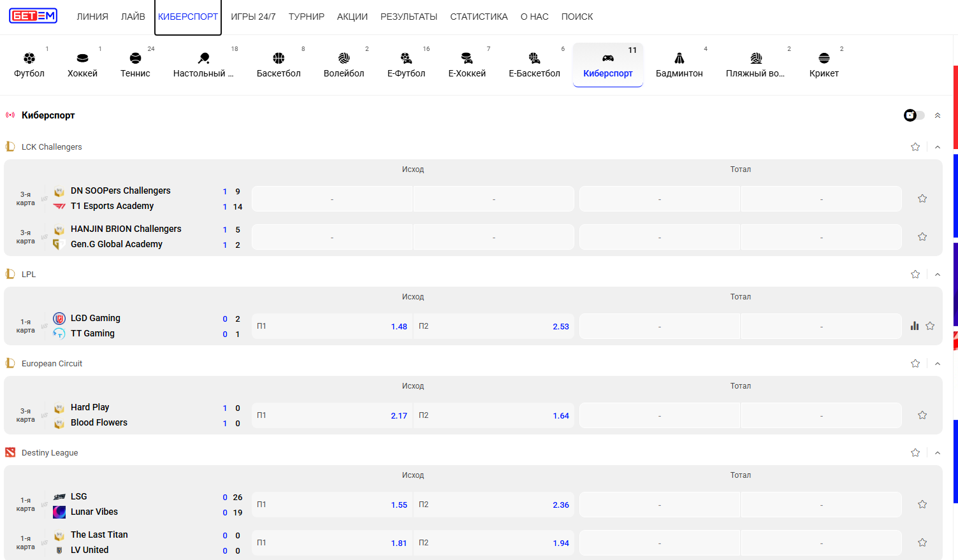Screen dimensions: 958x560
Task: Go to the БЕТЕМ logo home
Action: (x=33, y=16)
